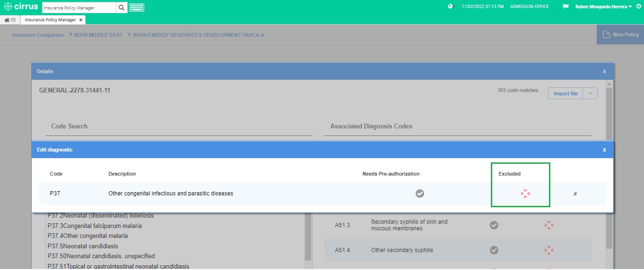Select P37.3 Congenital falciparum malaria

tap(95, 226)
